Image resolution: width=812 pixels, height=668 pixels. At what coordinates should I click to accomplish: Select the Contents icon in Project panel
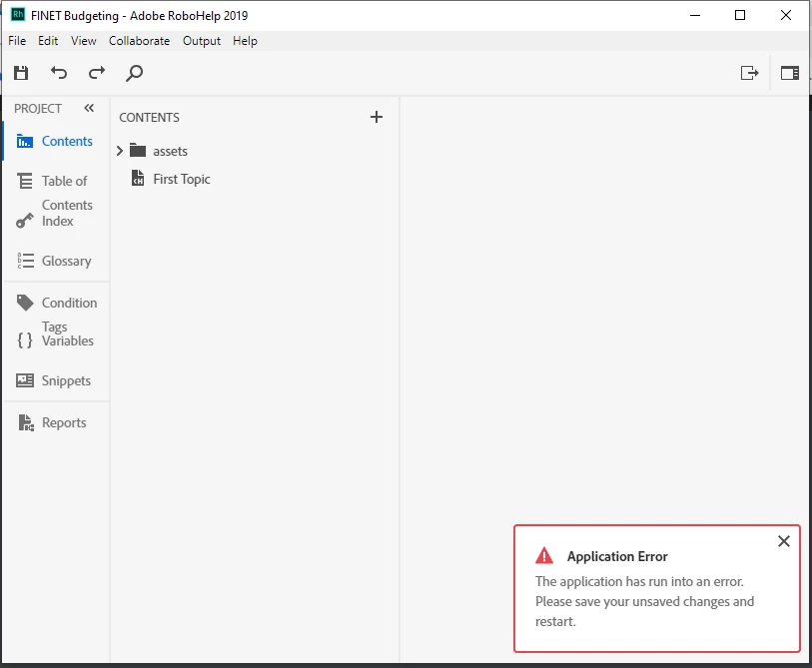[24, 141]
